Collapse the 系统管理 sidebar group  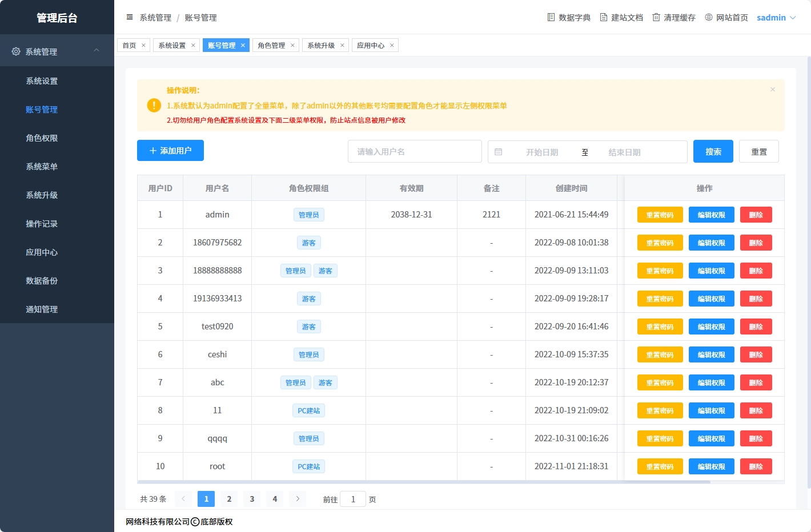[x=57, y=51]
